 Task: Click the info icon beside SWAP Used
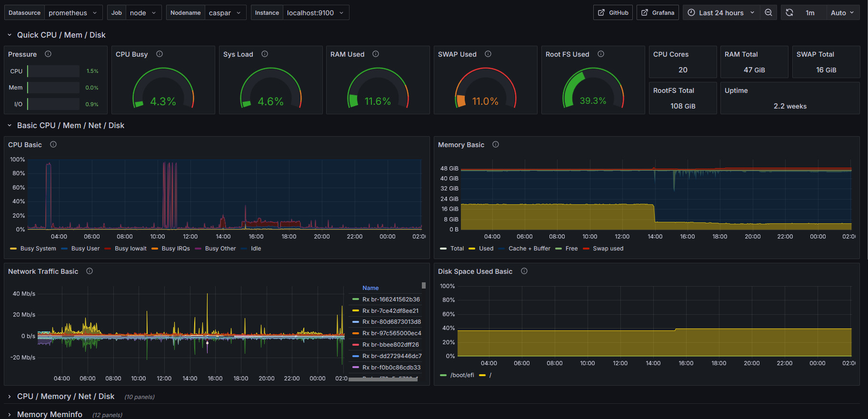point(488,54)
